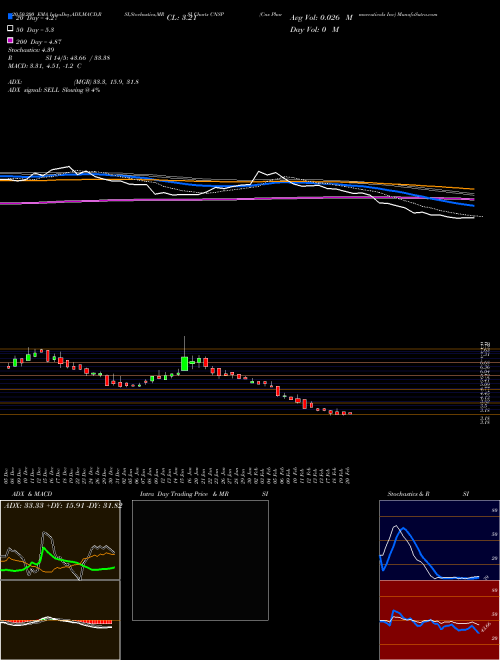This screenshot has height=660, width=500.
Task: Open the MACD histogram chart panel
Action: point(60,620)
